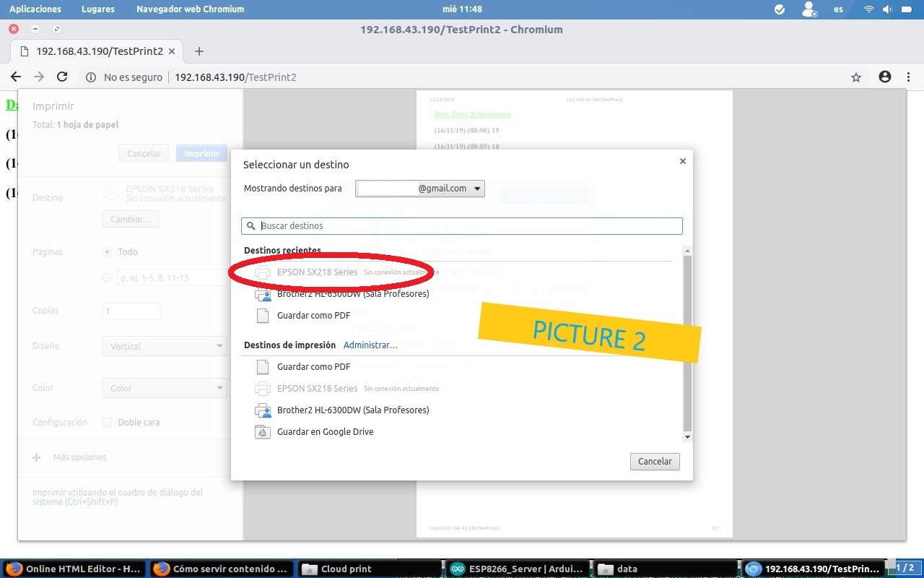
Task: Open the system print dialog link
Action: (x=118, y=497)
